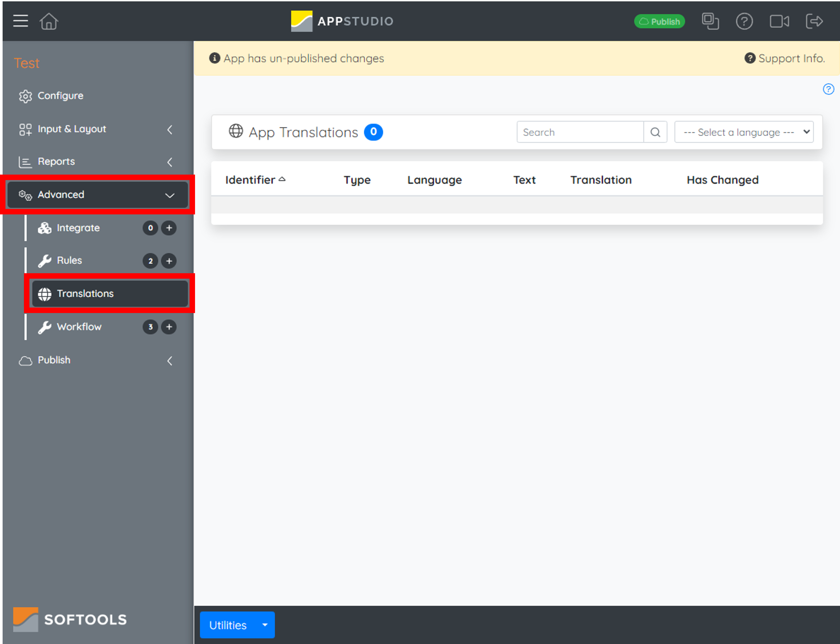Viewport: 840px width, 644px height.
Task: Click the Identifier sort arrow
Action: coord(282,179)
